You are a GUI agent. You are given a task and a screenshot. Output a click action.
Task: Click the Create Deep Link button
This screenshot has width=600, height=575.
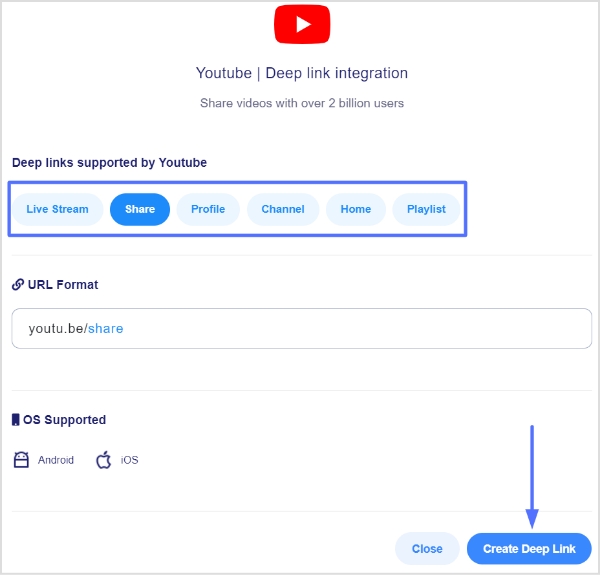click(x=529, y=549)
